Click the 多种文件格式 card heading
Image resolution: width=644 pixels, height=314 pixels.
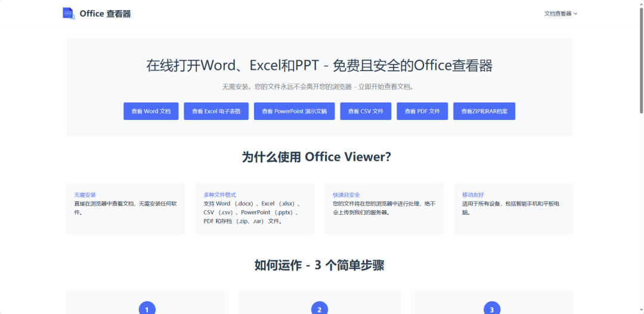click(219, 195)
